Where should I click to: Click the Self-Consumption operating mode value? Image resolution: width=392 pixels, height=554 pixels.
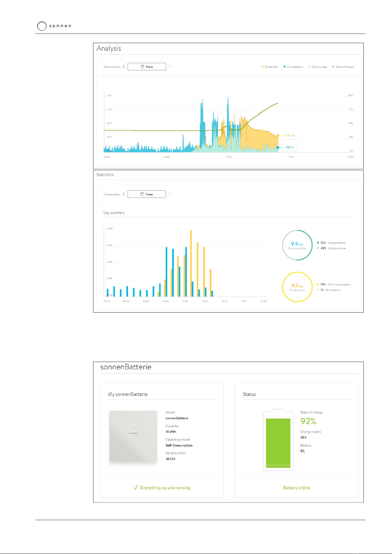click(179, 446)
